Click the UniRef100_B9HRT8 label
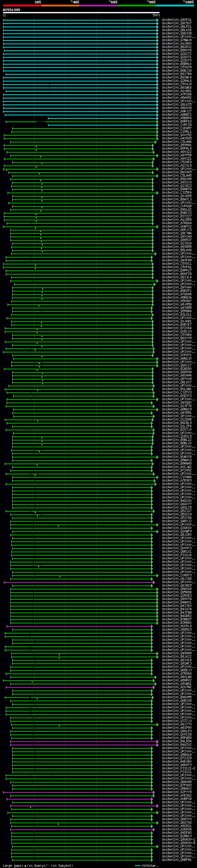The height and width of the screenshot is (868, 197). coord(177,189)
